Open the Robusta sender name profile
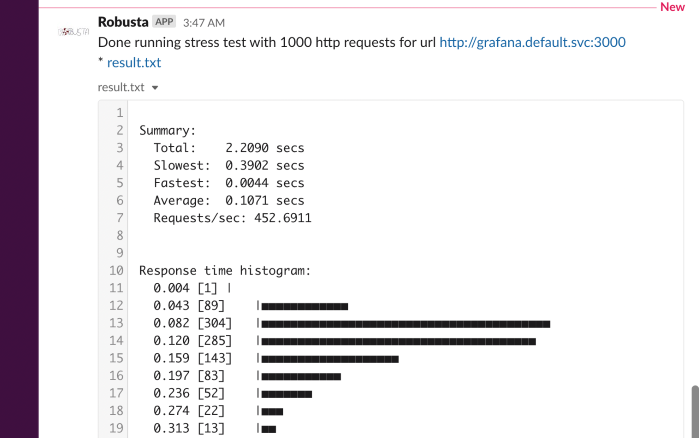The image size is (700, 438). (123, 22)
